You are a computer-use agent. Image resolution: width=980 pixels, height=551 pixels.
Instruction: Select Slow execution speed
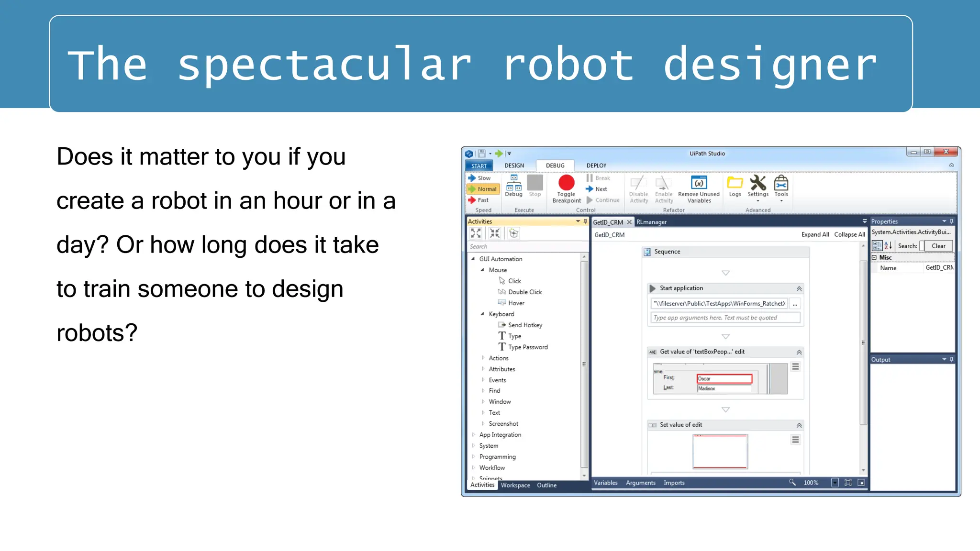pyautogui.click(x=480, y=178)
